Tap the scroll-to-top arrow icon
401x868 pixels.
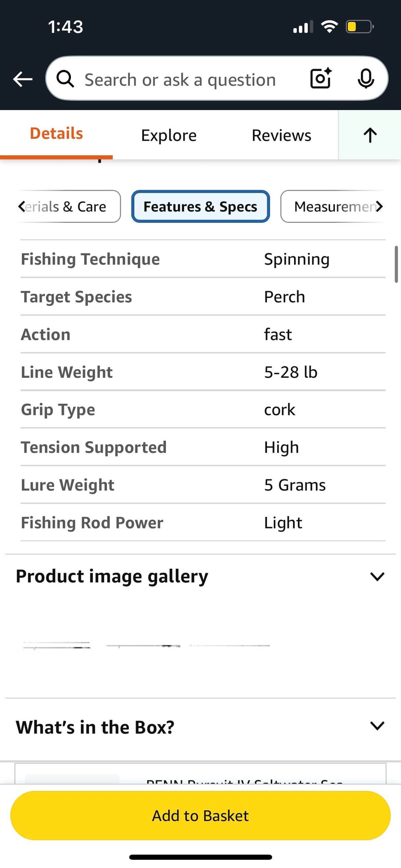point(370,135)
